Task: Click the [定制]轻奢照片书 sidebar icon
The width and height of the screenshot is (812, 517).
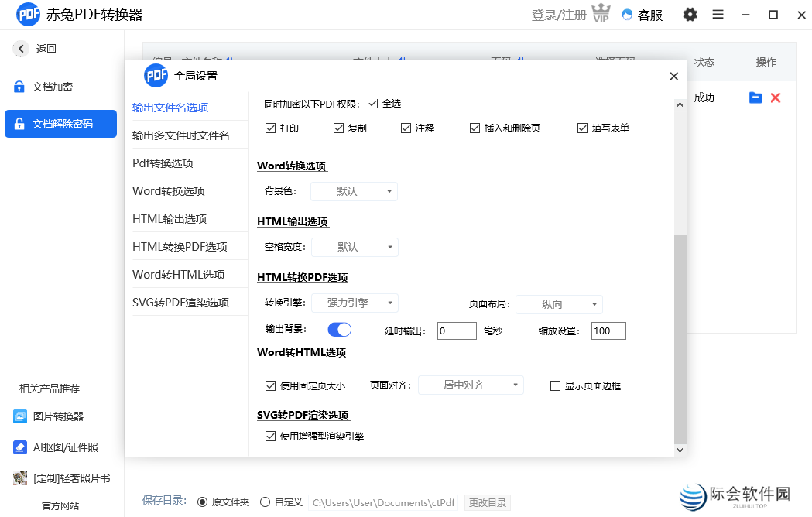Action: pos(19,478)
